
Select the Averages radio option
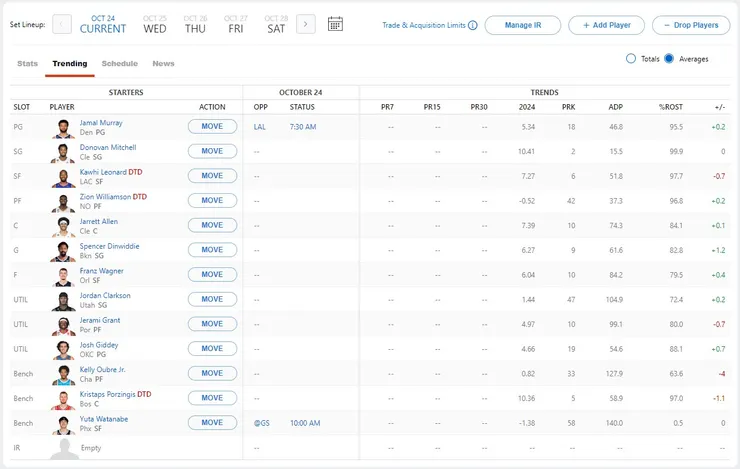click(669, 59)
